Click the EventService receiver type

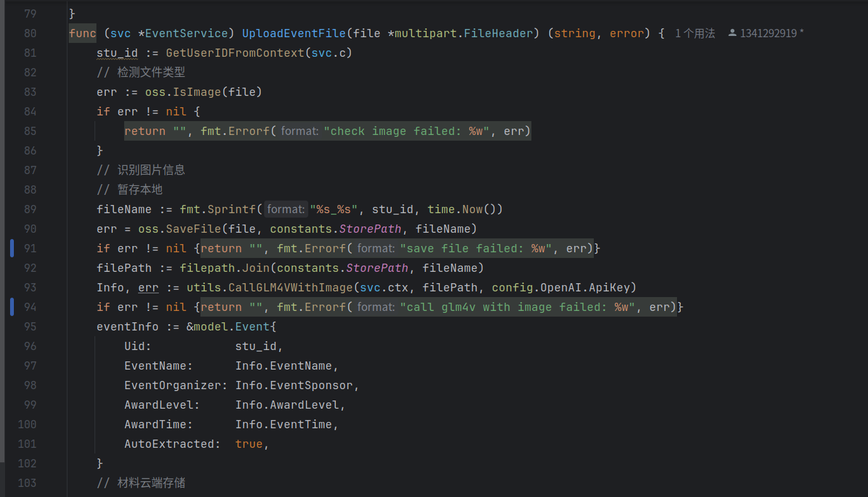click(x=186, y=33)
